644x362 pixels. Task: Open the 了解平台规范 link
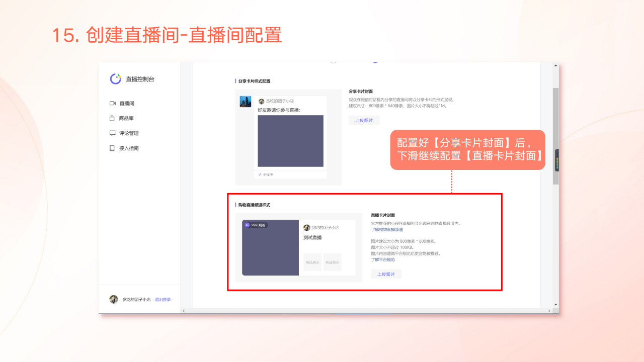pos(383,259)
